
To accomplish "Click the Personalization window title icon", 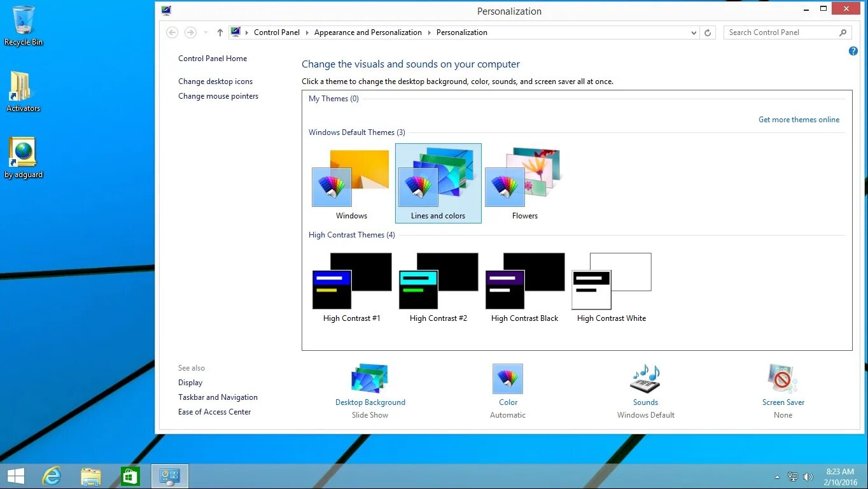I will (x=166, y=11).
